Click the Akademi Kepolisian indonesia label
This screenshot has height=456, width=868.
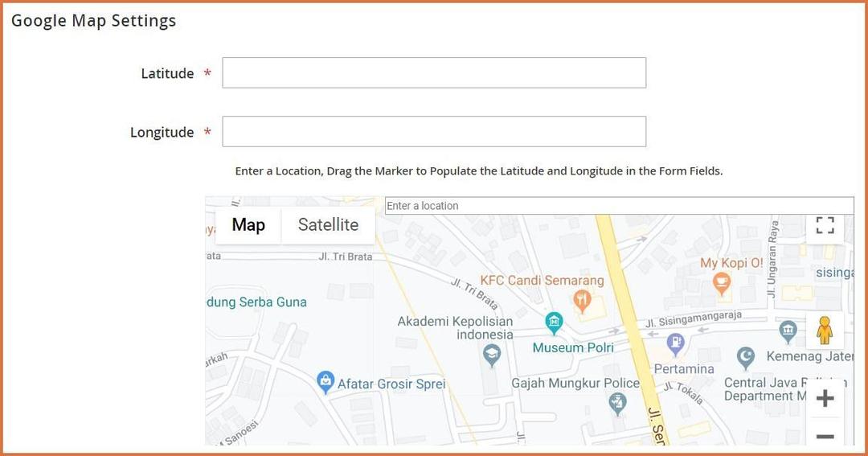point(455,328)
